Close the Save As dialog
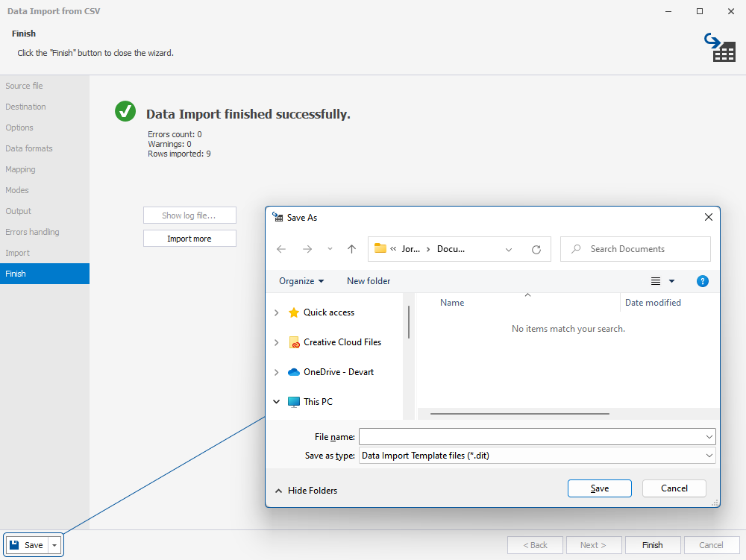The width and height of the screenshot is (746, 560). point(709,217)
